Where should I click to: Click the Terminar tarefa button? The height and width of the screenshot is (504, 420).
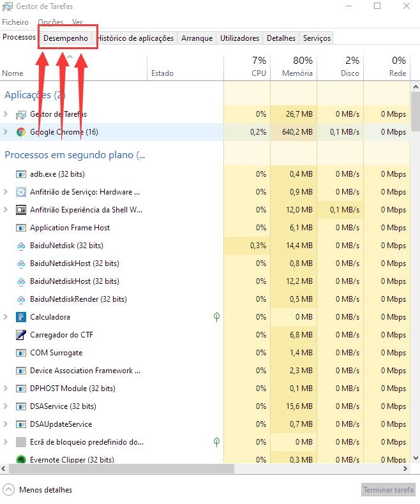click(388, 490)
